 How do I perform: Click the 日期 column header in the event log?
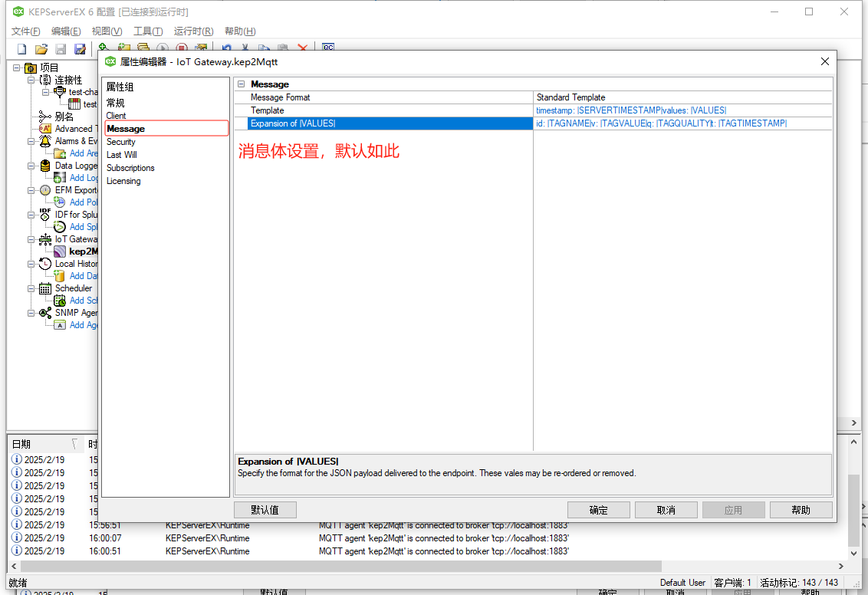(x=45, y=444)
